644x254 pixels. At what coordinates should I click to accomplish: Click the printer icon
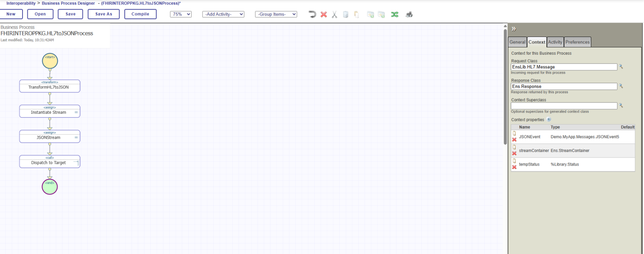click(x=409, y=14)
